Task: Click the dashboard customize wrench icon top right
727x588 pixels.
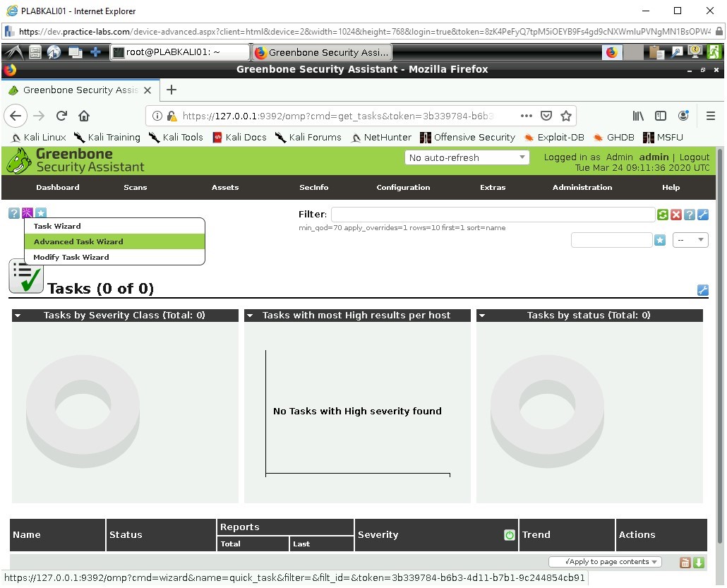Action: pyautogui.click(x=703, y=290)
